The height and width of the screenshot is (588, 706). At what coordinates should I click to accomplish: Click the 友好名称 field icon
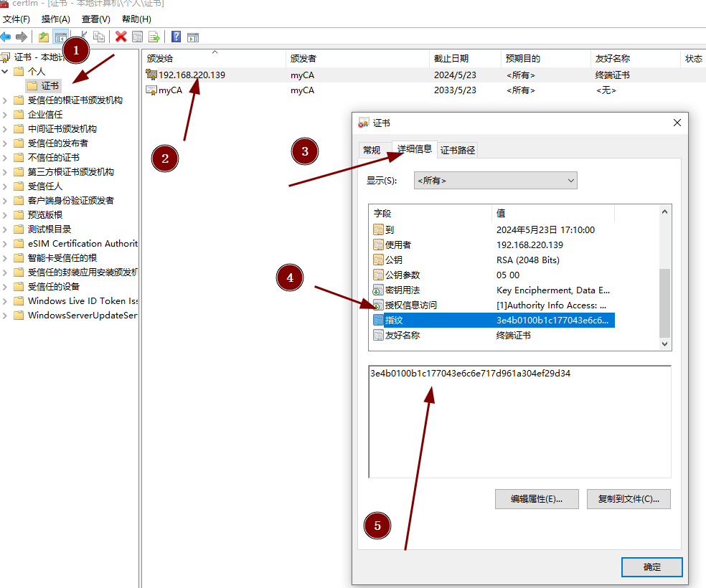tap(378, 335)
